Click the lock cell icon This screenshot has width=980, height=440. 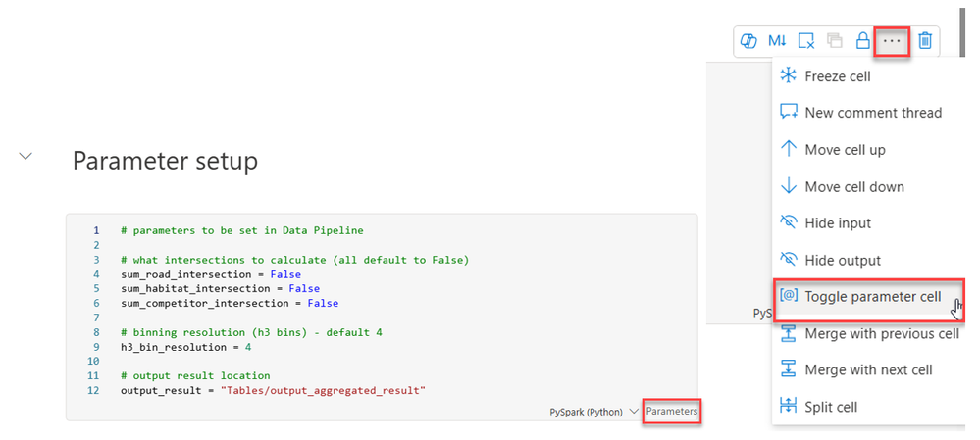pyautogui.click(x=862, y=41)
